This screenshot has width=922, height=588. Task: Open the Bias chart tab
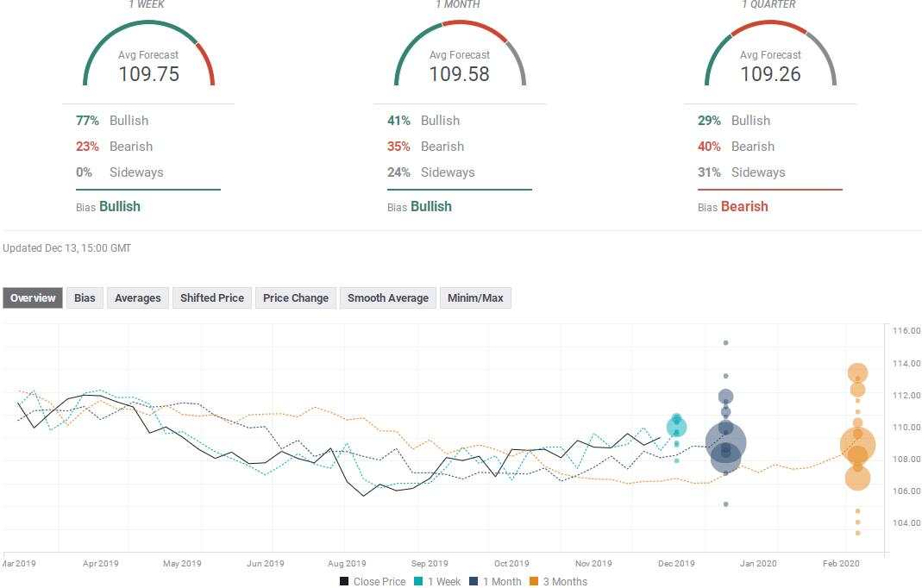85,298
